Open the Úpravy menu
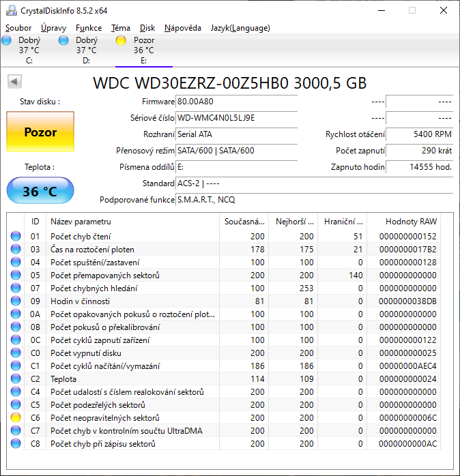 pyautogui.click(x=53, y=28)
